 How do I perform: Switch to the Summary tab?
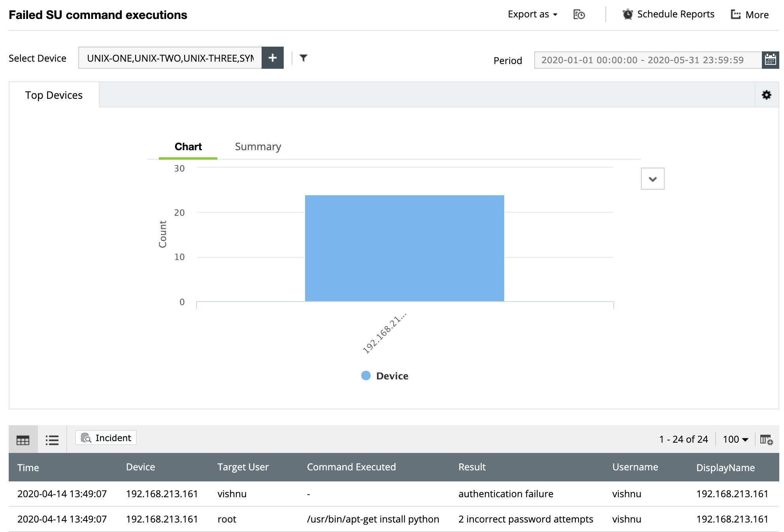pos(258,147)
